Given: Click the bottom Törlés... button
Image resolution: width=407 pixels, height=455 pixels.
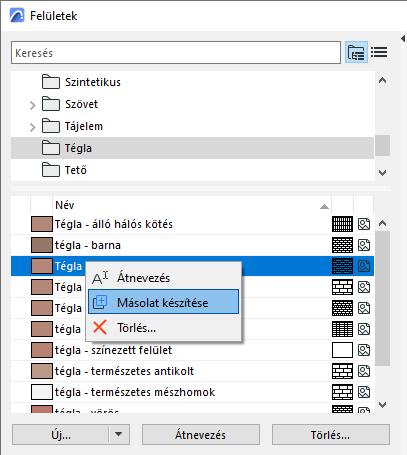Looking at the screenshot, I should [x=331, y=435].
